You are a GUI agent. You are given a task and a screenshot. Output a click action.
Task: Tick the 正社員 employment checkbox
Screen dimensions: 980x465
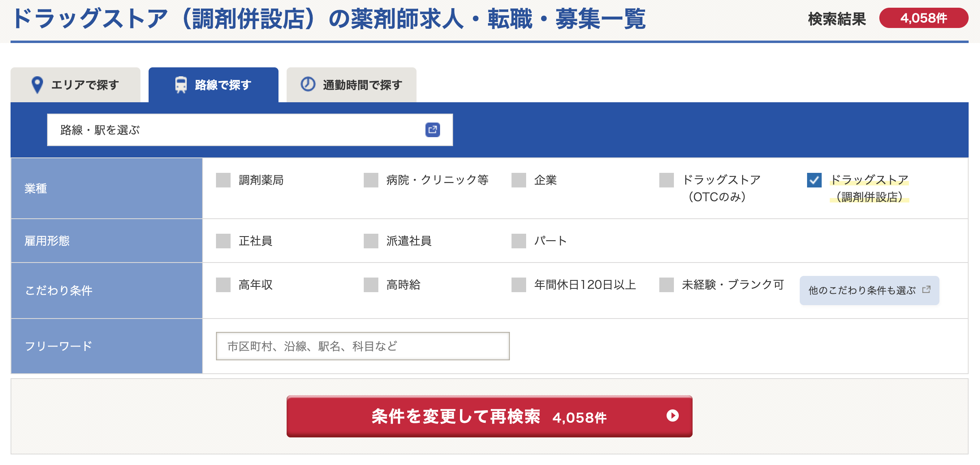point(223,241)
